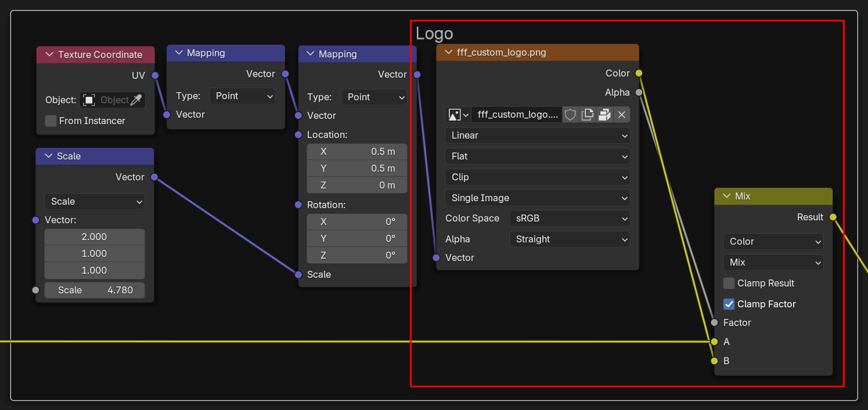The height and width of the screenshot is (410, 868).
Task: Click the Location Z field
Action: [x=357, y=185]
